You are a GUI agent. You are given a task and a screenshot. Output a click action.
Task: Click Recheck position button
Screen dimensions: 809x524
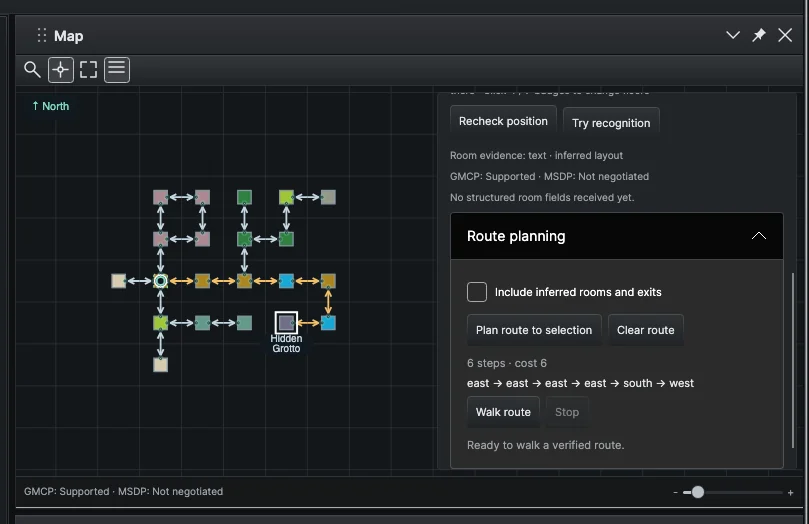503,121
